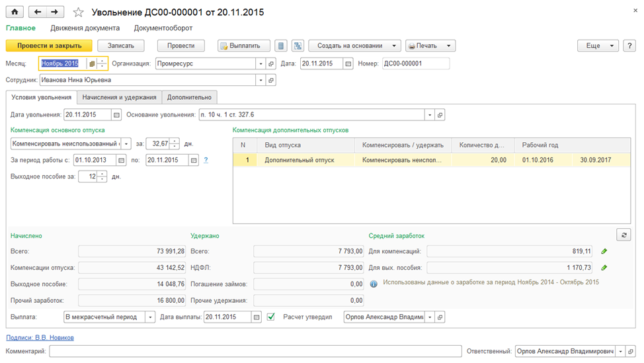Open the Движения документа section

point(85,28)
